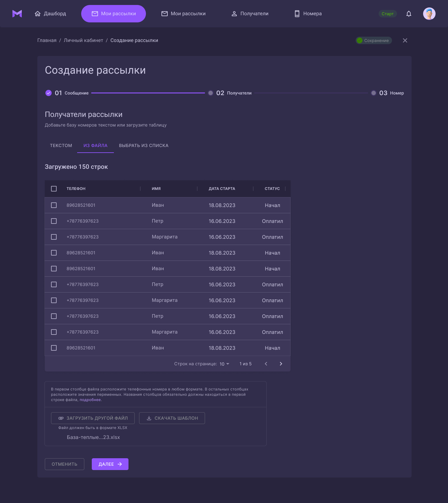Switch to ВЫБРАТЬ ИЗ СПИСКА tab
This screenshot has width=448, height=503.
[144, 145]
